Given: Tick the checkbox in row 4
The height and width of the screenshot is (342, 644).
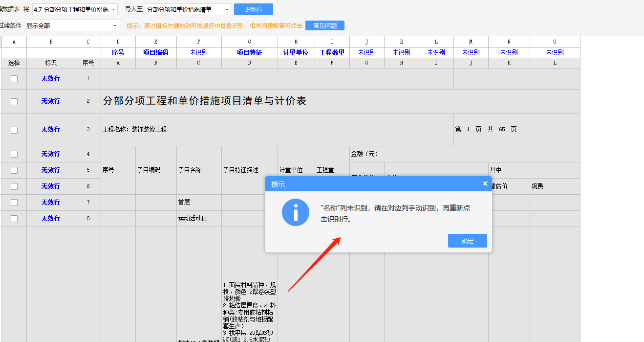Looking at the screenshot, I should (x=14, y=154).
